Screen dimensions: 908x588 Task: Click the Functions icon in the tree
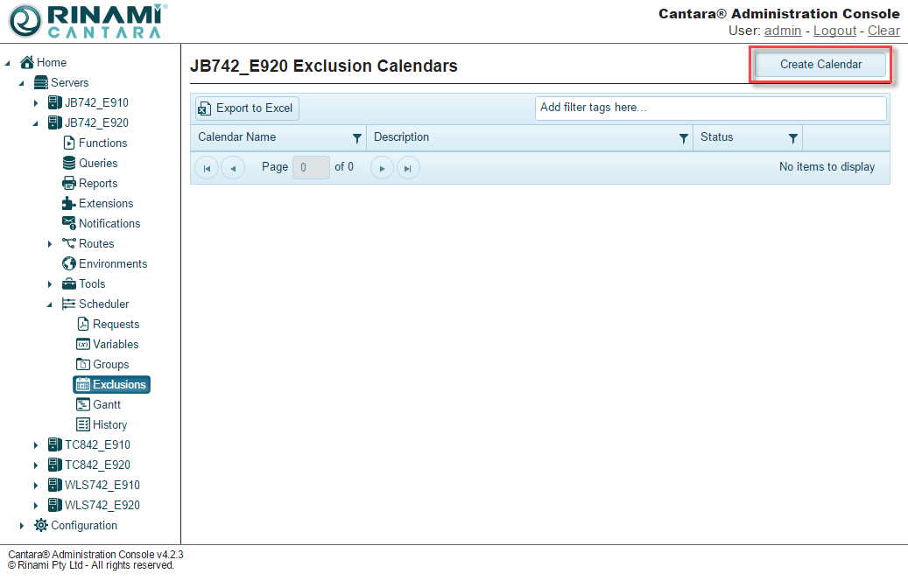pyautogui.click(x=69, y=143)
